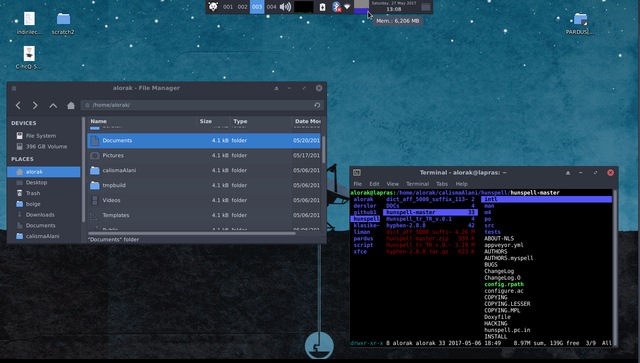Viewport: 640px width, 363px height.
Task: Select the tmpbuild folder row
Action: tap(204, 185)
